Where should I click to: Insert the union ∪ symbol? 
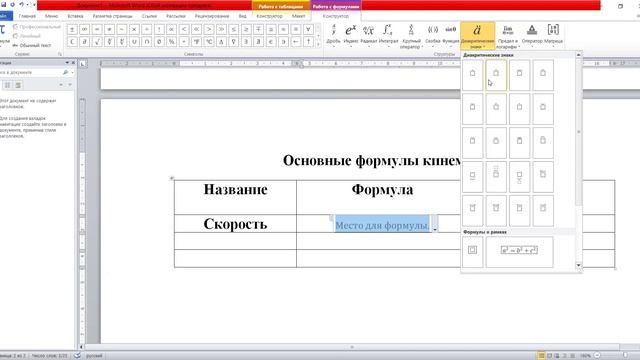[x=134, y=42]
